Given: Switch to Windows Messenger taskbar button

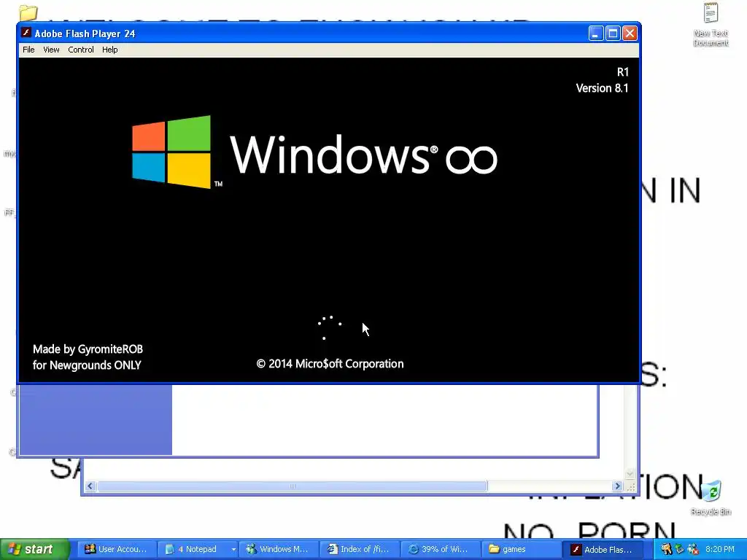Looking at the screenshot, I should tap(278, 549).
